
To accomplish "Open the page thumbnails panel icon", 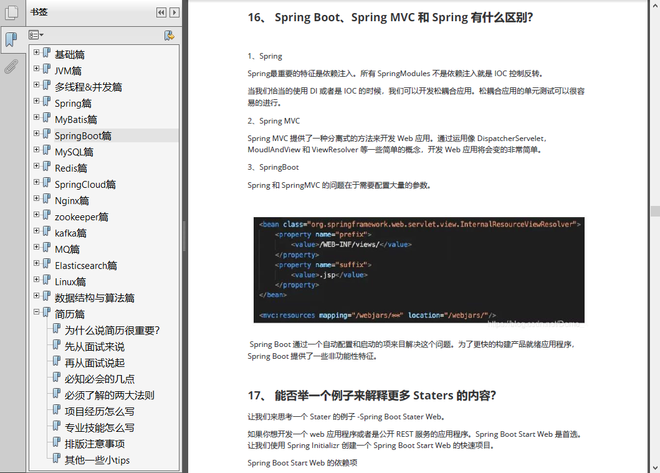I will [11, 13].
